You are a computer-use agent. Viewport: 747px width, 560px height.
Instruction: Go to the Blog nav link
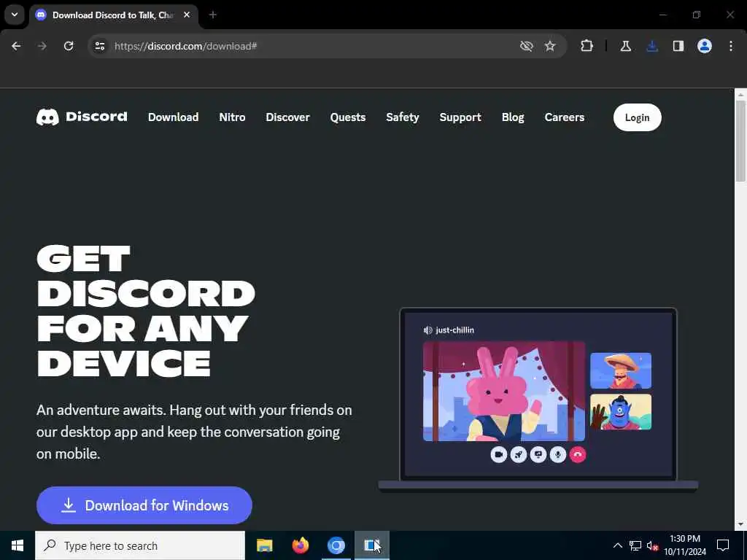tap(513, 117)
